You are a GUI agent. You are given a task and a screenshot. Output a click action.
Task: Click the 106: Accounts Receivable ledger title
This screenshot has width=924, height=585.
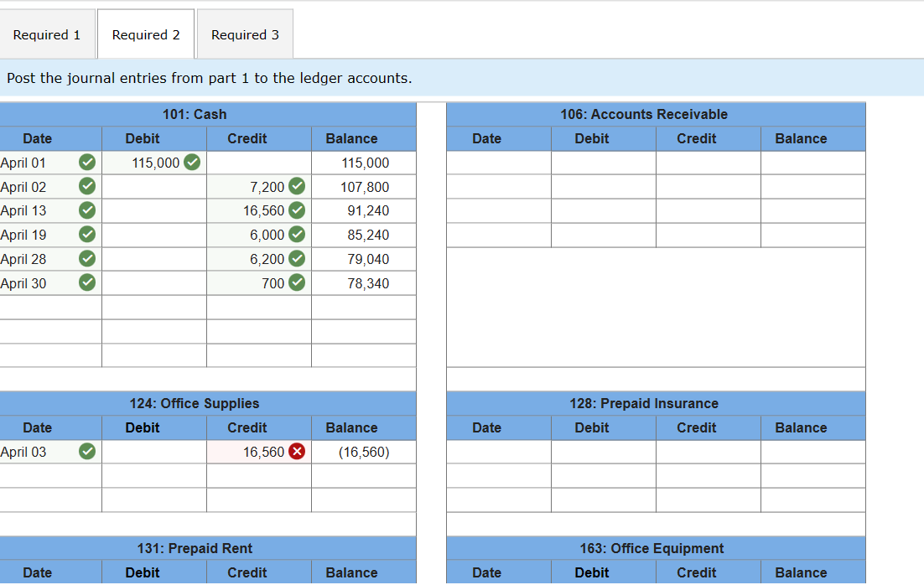point(644,114)
